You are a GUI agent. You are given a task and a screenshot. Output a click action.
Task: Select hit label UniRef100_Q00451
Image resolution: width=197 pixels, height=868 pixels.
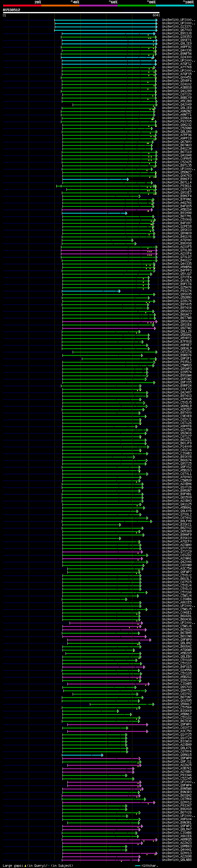point(176,78)
